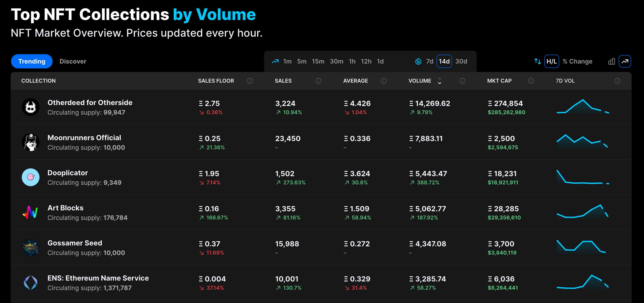Screen dimensions: 644x303
Task: Show info for Volume column
Action: tap(462, 81)
